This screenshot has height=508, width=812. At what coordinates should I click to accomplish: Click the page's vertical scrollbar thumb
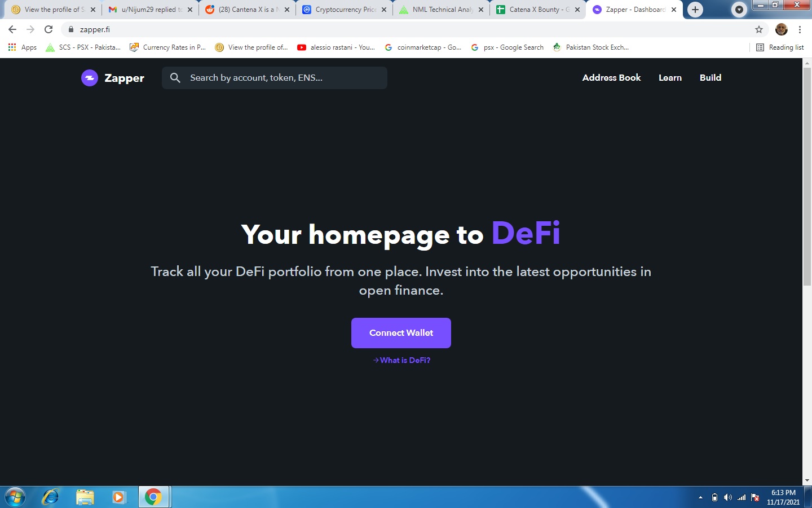tap(807, 177)
